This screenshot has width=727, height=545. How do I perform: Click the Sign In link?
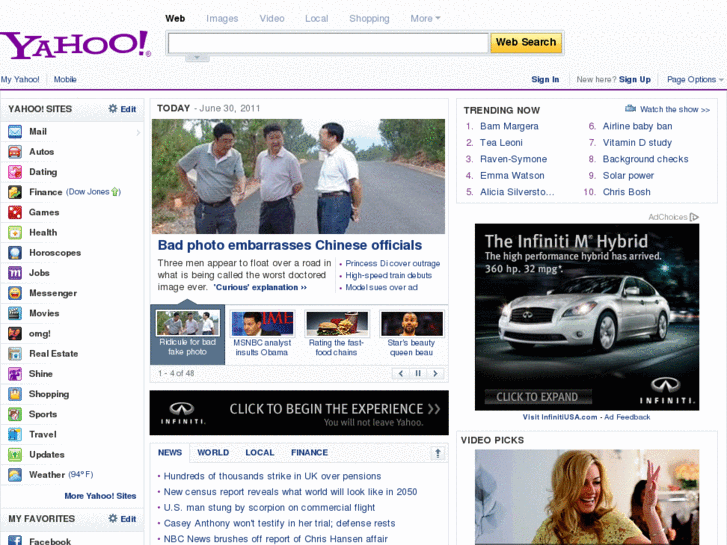click(x=545, y=79)
